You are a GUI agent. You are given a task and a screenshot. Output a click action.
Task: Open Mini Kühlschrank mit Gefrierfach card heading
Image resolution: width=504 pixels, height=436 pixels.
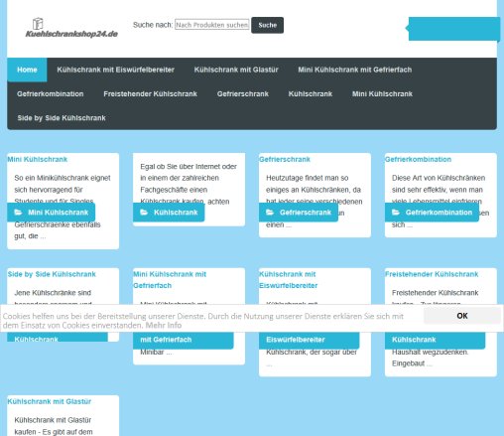pyautogui.click(x=170, y=280)
